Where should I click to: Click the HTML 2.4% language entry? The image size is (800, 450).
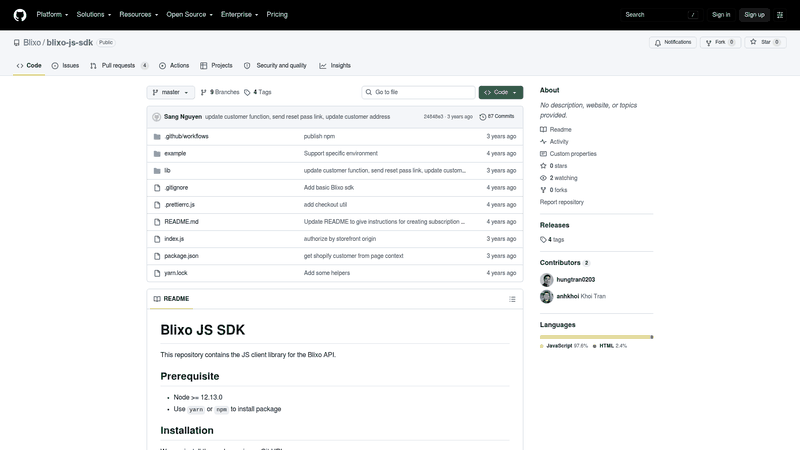610,346
